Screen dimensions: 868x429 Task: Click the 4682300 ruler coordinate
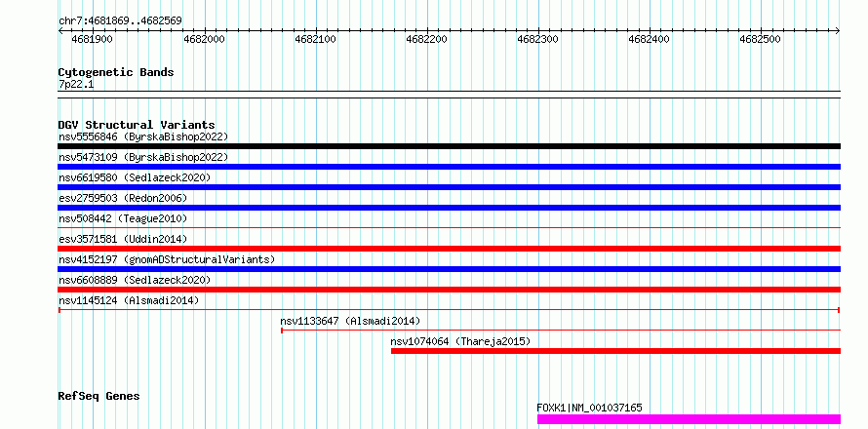click(x=537, y=39)
